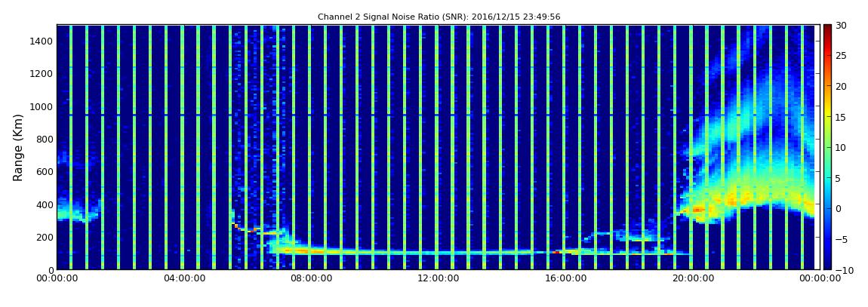Click the 04:00:00 time axis label

[x=183, y=278]
